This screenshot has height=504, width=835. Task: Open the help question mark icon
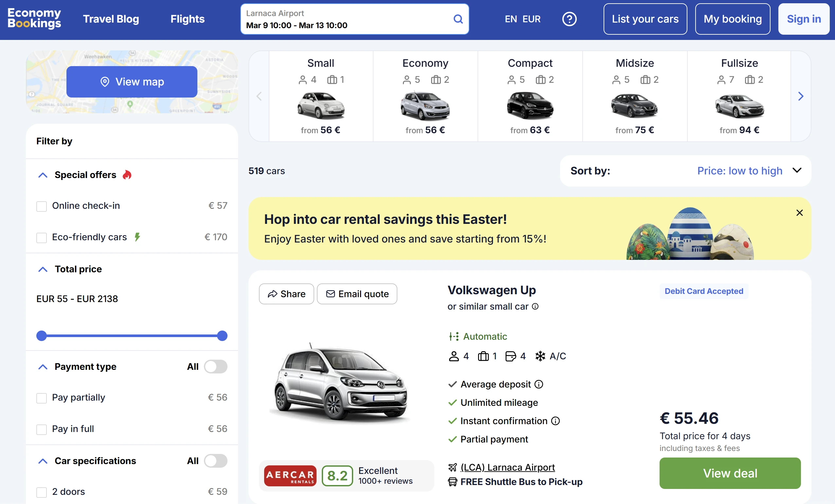[x=569, y=19]
